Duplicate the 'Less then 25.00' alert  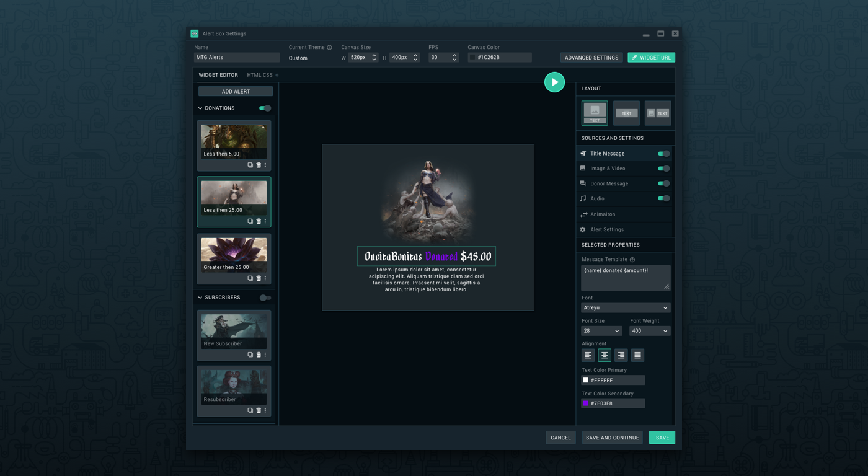pos(250,221)
